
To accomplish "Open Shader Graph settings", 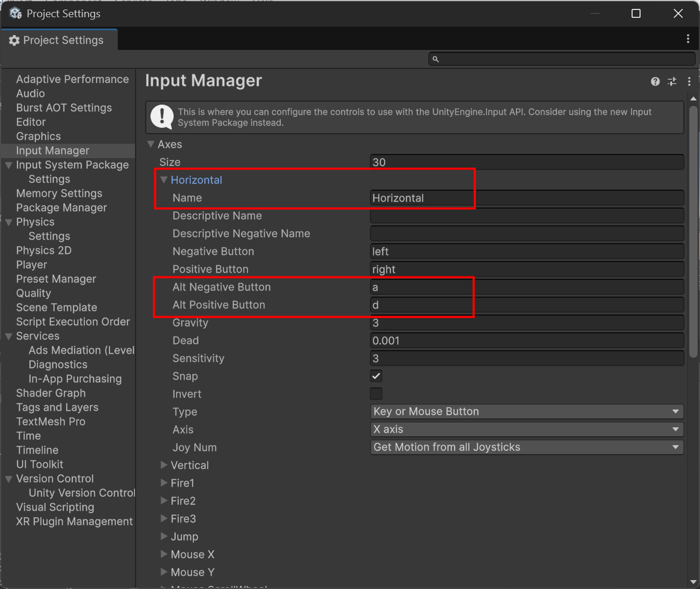I will point(51,393).
